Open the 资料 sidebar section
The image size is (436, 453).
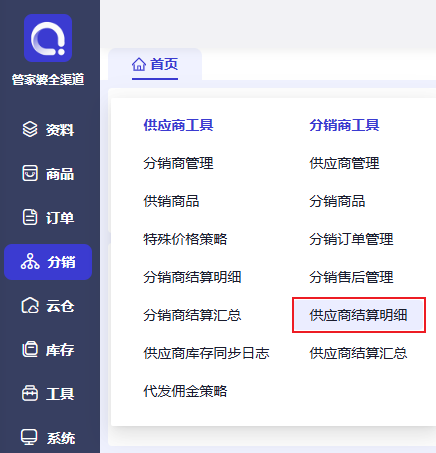(48, 129)
